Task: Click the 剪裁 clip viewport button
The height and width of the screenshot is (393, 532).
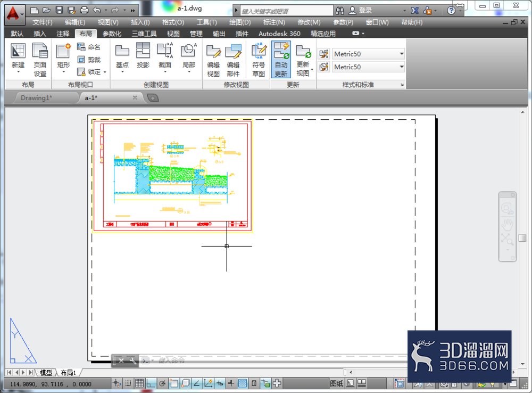Action: (88, 60)
